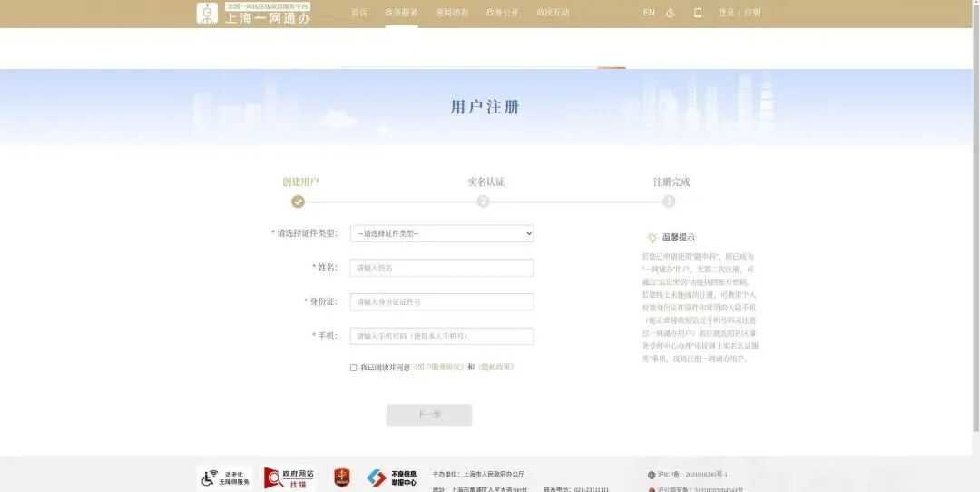Image resolution: width=980 pixels, height=492 pixels.
Task: Open the 《用户服务协议》 link
Action: [x=438, y=368]
